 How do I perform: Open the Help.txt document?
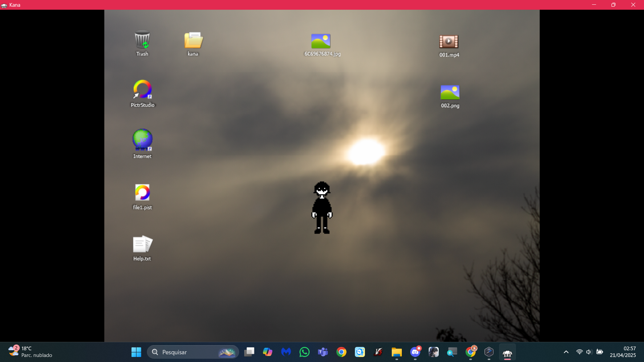point(142,248)
